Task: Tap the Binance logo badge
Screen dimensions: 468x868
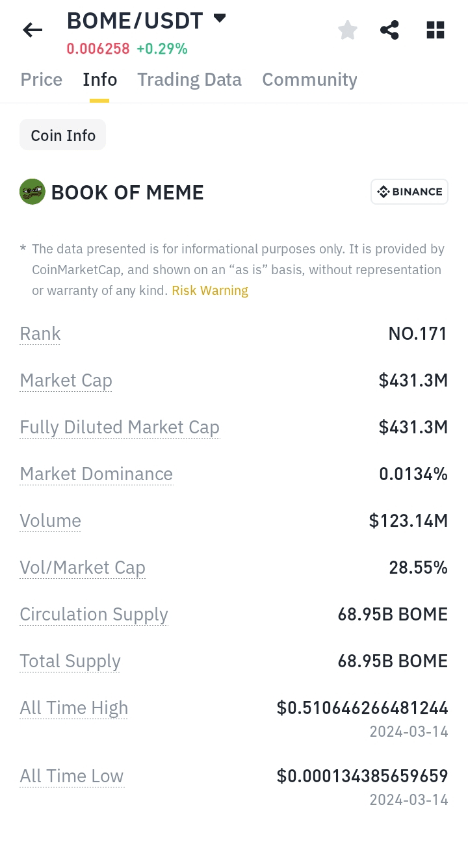Action: coord(409,192)
